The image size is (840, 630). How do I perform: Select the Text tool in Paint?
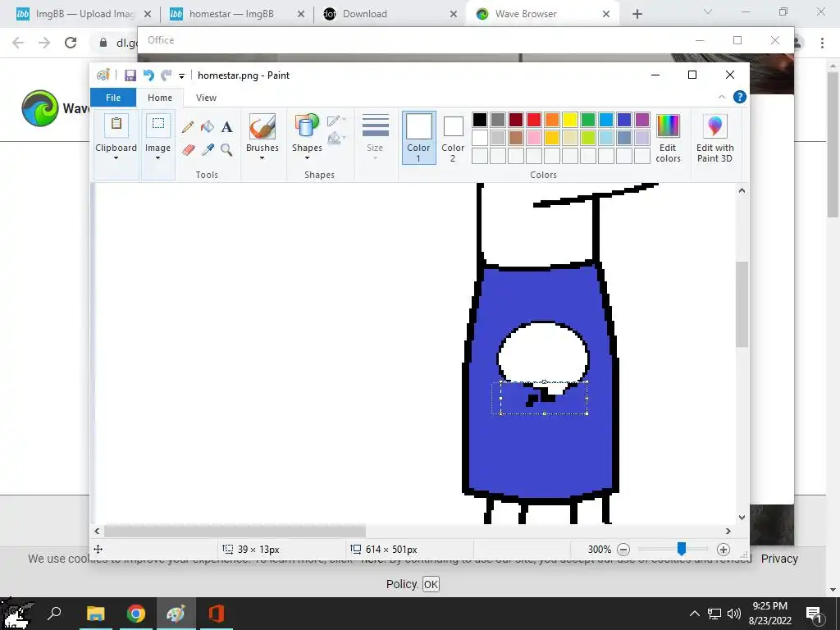226,127
